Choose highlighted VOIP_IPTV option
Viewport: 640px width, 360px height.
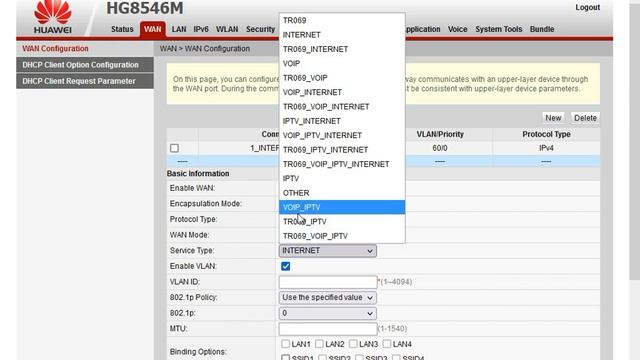click(342, 207)
